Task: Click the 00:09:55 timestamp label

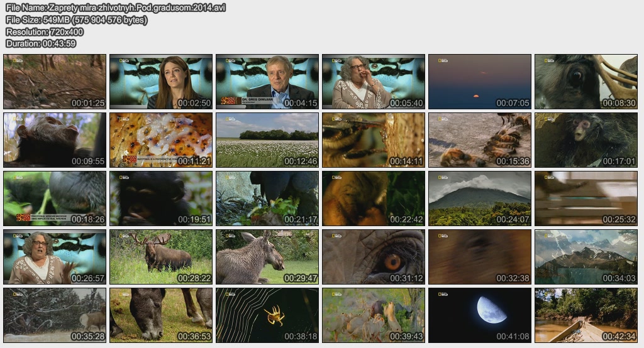Action: [87, 161]
